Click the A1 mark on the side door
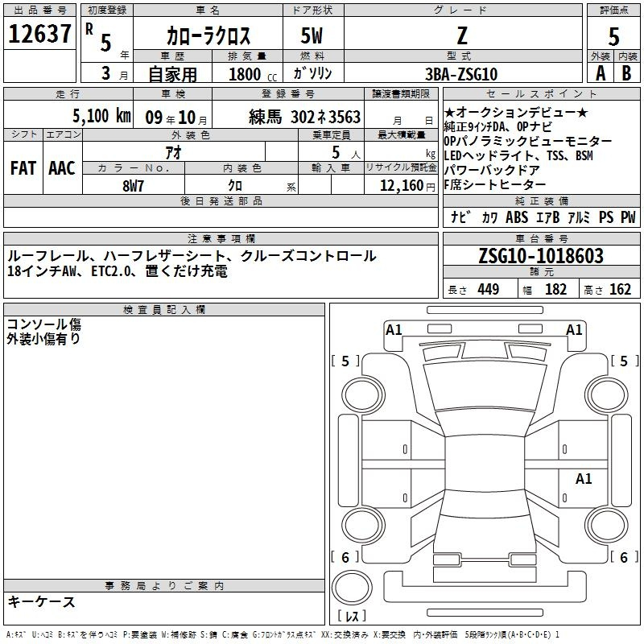The height and width of the screenshot is (644, 644). (x=584, y=479)
